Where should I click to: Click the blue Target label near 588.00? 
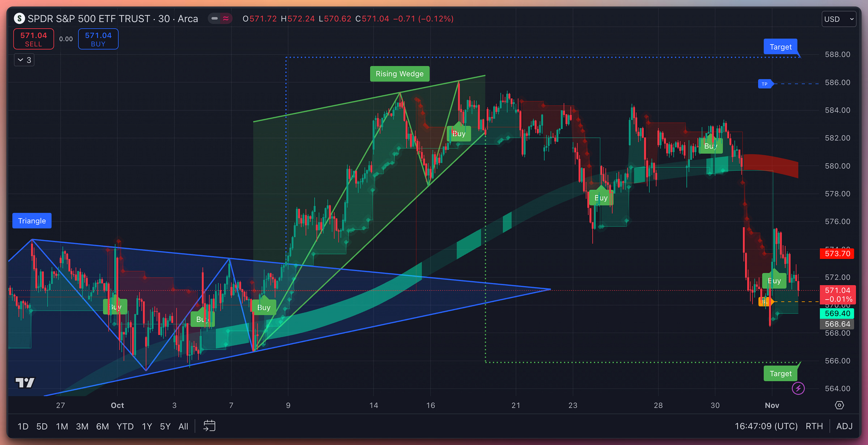780,47
